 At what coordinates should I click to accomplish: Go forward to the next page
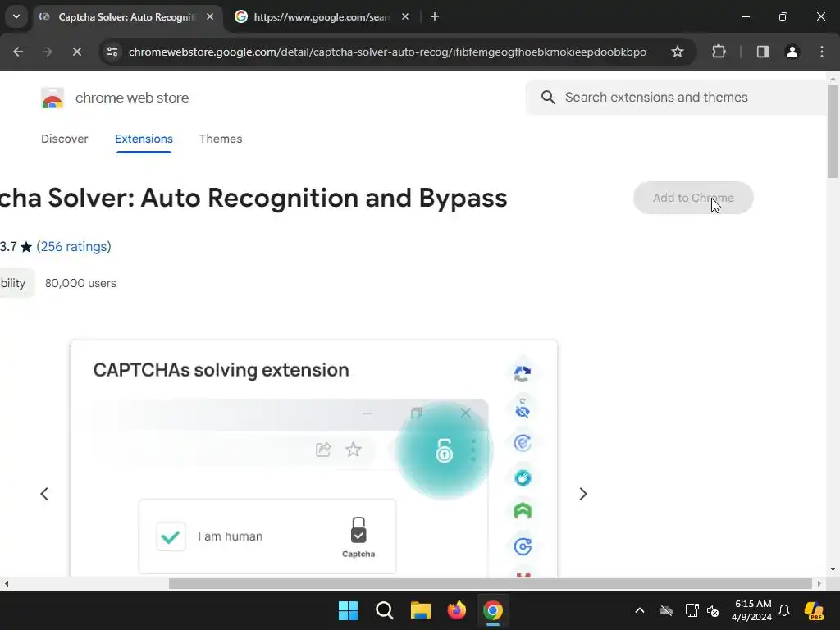coord(47,52)
